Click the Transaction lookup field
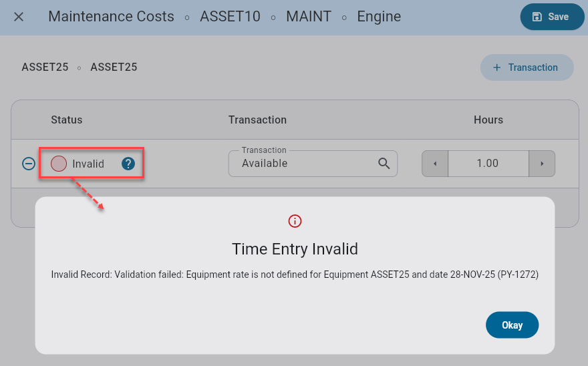 [x=313, y=164]
